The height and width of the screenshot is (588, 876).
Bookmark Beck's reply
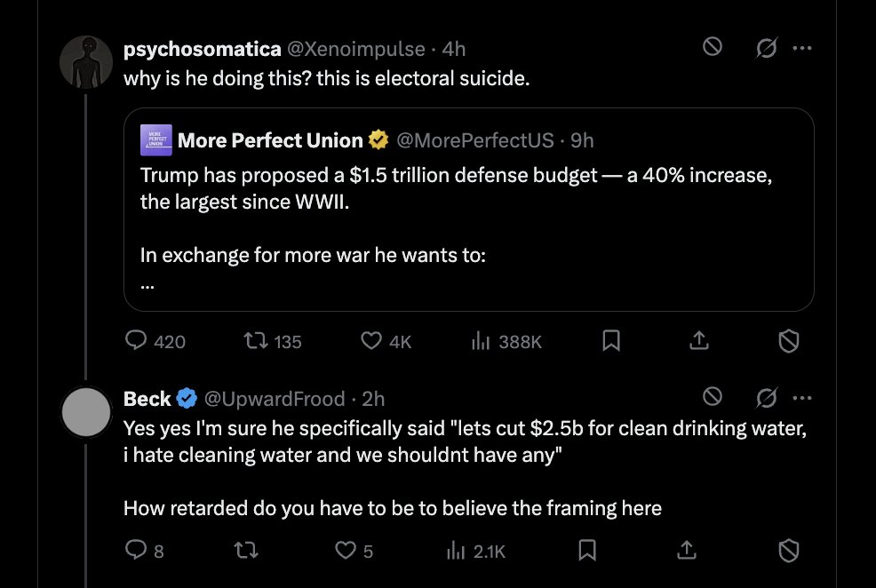(587, 552)
